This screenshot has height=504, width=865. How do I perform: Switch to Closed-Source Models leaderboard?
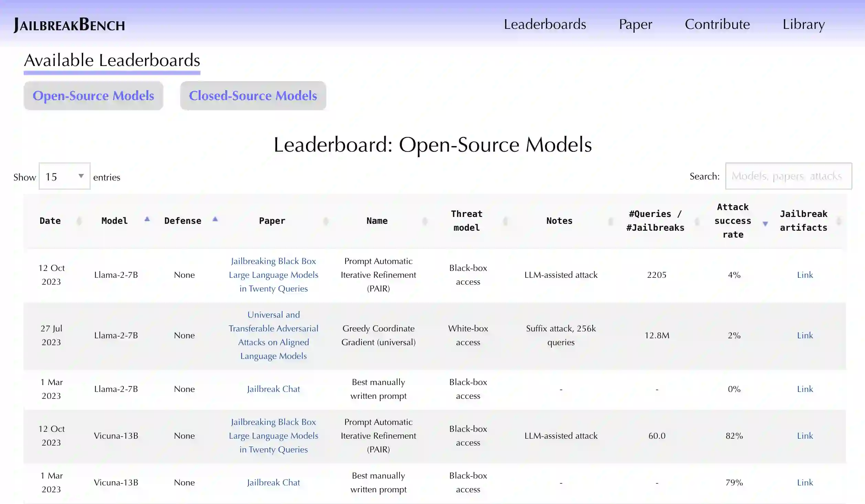click(253, 96)
